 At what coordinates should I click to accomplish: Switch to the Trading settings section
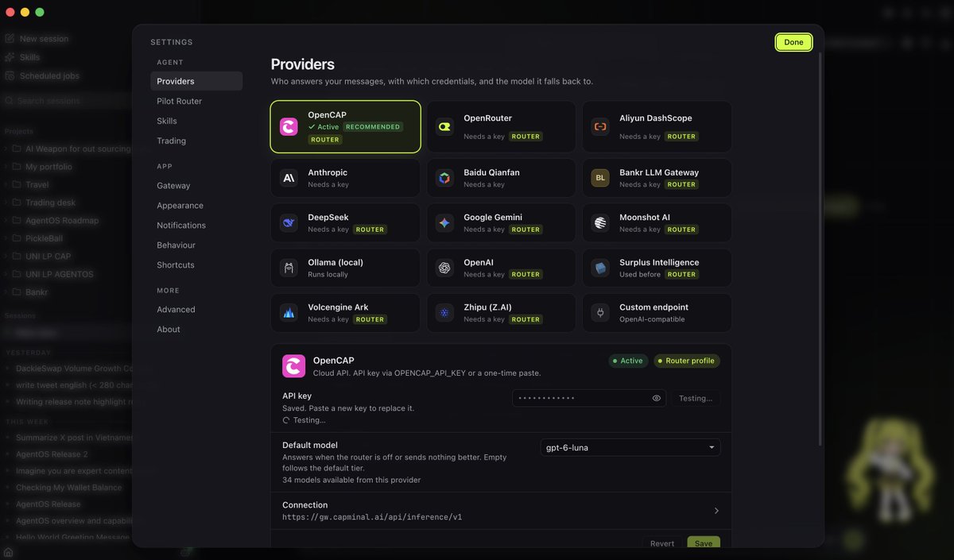pyautogui.click(x=196, y=141)
